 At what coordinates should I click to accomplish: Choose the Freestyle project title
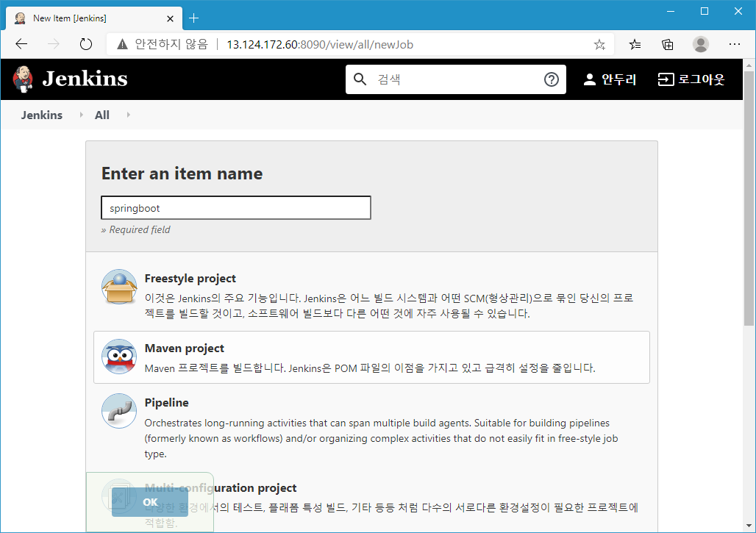pyautogui.click(x=190, y=279)
